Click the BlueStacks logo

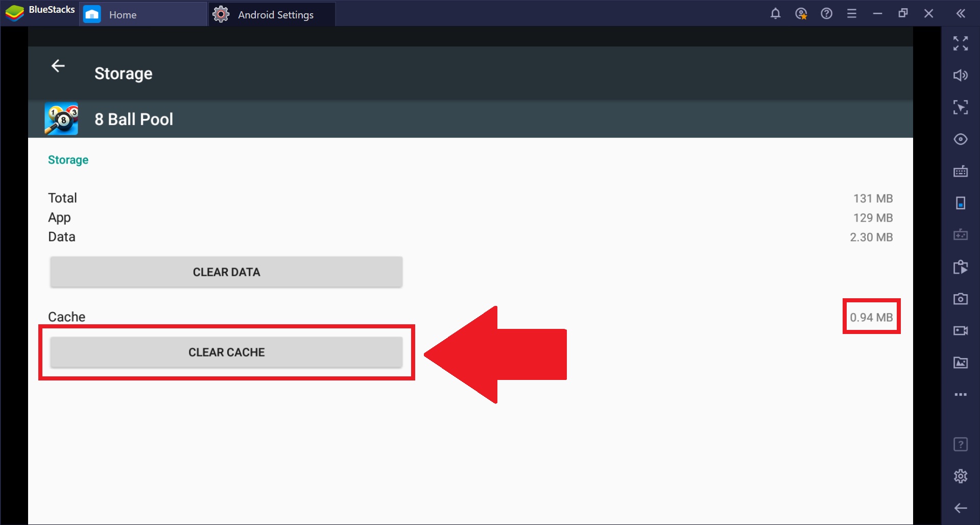tap(14, 13)
